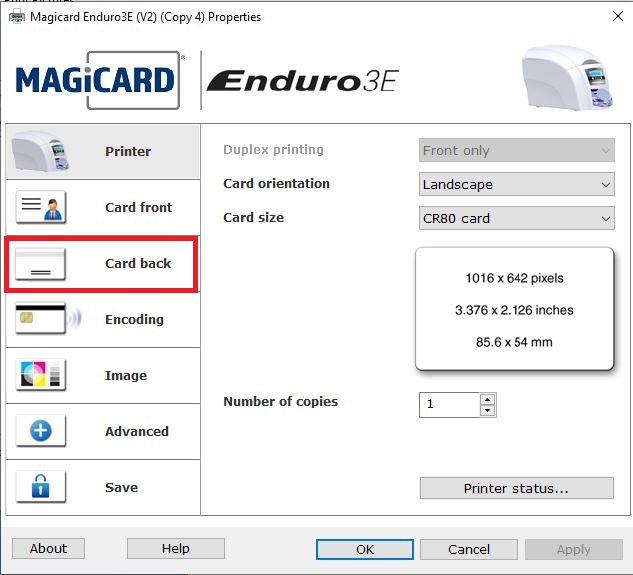Switch to the Card front tab

103,208
